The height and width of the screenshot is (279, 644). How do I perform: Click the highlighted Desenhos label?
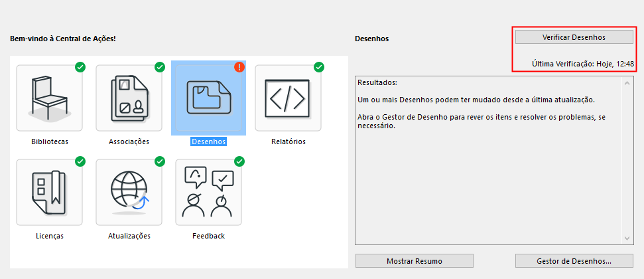(x=209, y=141)
